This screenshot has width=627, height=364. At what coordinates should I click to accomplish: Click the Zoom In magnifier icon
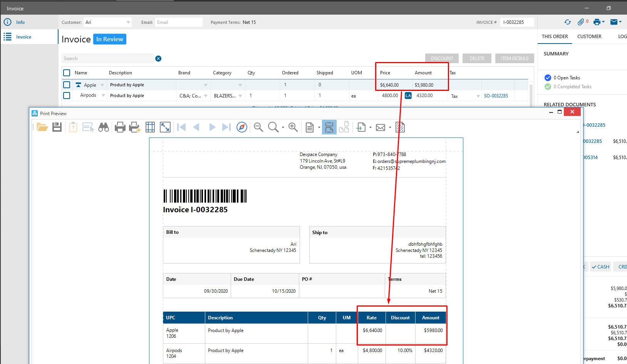pyautogui.click(x=293, y=127)
